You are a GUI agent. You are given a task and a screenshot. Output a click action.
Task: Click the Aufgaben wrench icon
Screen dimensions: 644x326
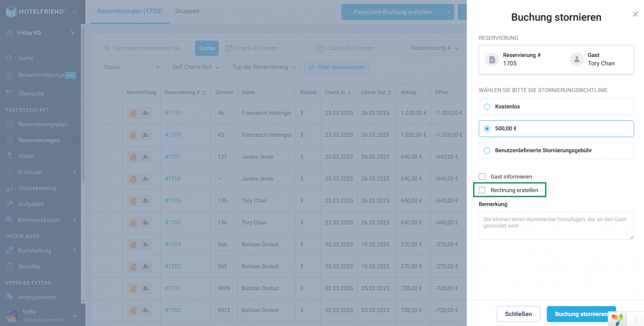pos(9,204)
